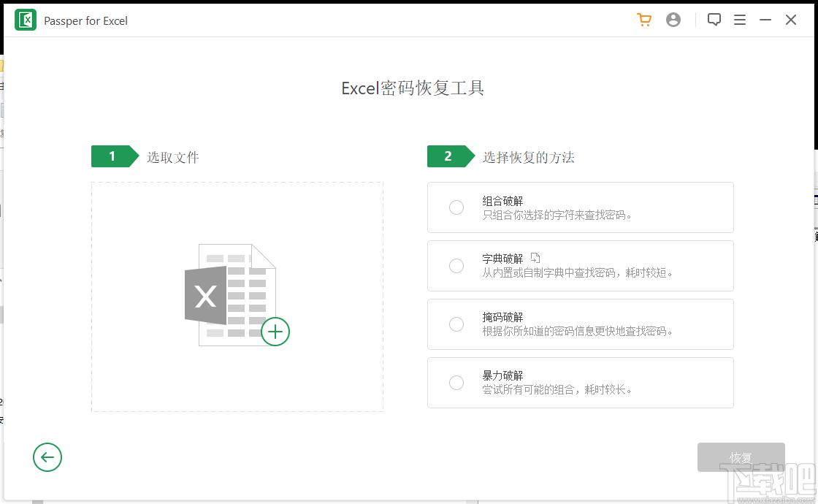Minimize the Passper for Excel window
Viewport: 818px width, 504px height.
tap(765, 20)
